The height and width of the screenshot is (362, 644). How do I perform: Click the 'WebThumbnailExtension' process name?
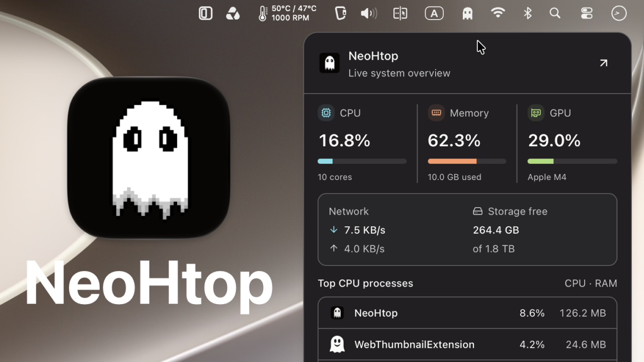tap(415, 344)
